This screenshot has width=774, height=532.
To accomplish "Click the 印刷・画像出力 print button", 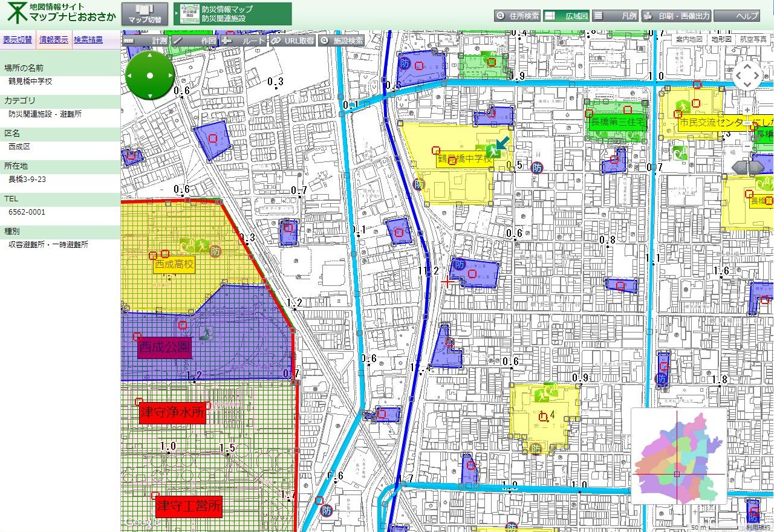I will 676,16.
